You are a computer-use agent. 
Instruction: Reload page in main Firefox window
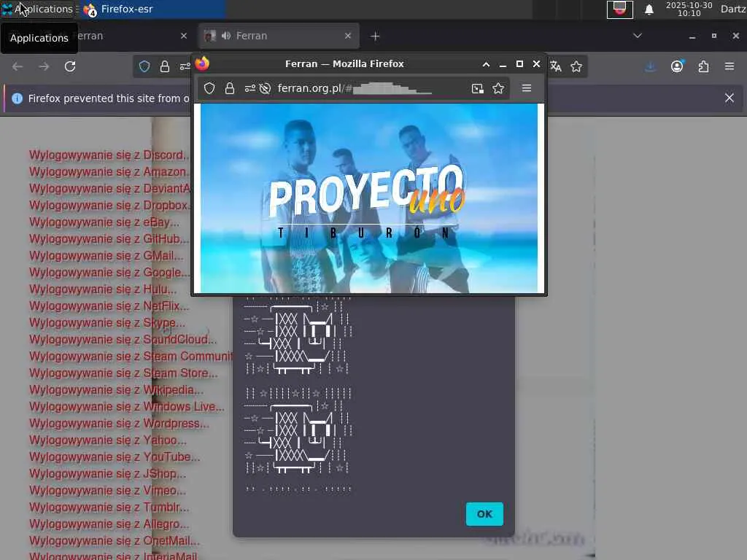70,66
